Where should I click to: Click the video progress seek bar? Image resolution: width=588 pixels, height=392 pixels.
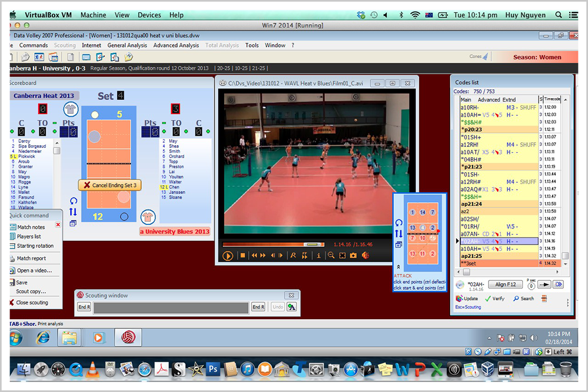pyautogui.click(x=270, y=244)
